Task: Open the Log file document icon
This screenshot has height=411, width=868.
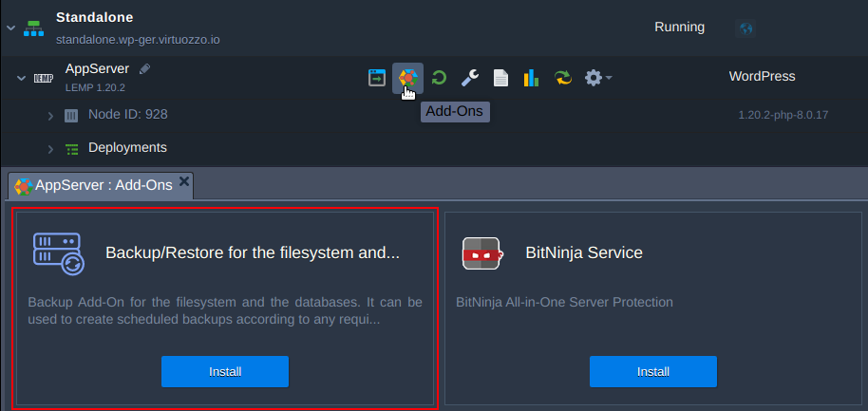Action: (x=500, y=78)
